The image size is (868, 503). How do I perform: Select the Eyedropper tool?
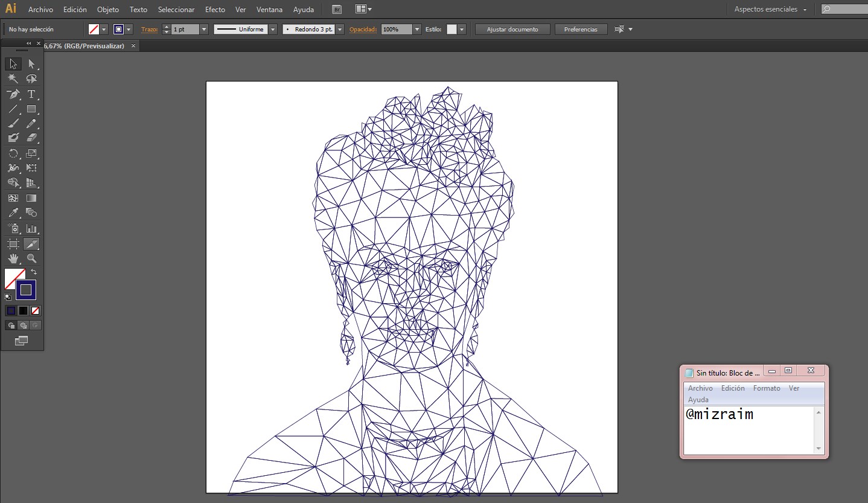(13, 213)
